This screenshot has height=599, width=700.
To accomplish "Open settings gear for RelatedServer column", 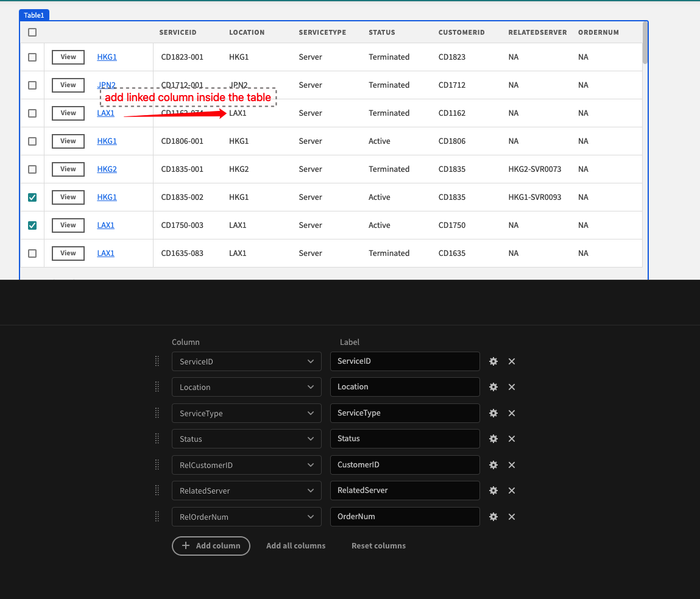I will [493, 491].
